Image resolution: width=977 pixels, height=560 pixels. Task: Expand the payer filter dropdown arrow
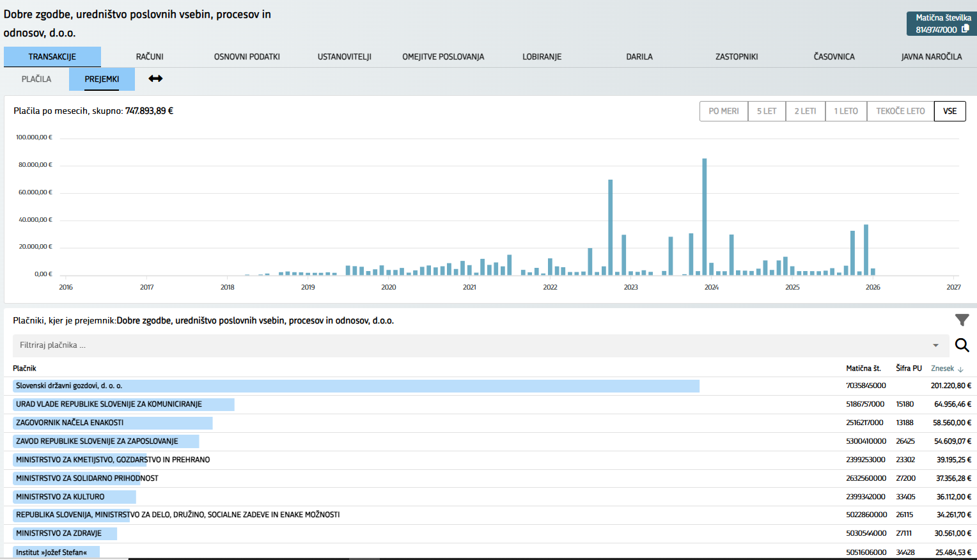(935, 345)
